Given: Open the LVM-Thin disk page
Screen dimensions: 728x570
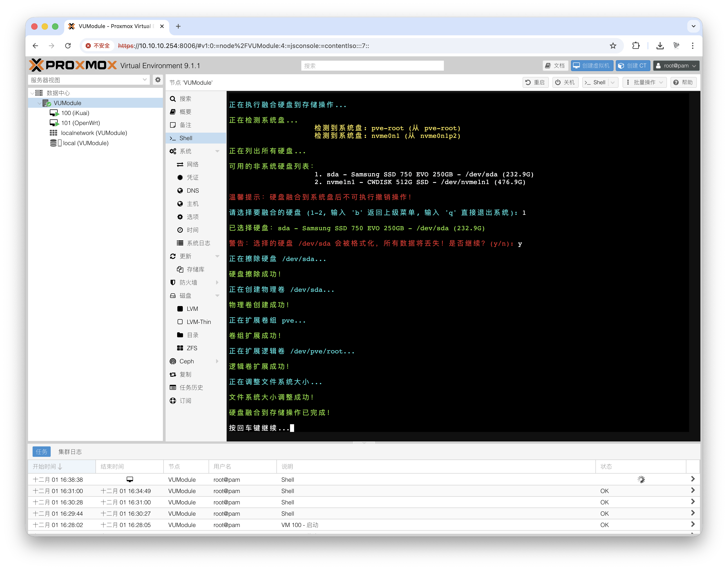Looking at the screenshot, I should point(198,322).
